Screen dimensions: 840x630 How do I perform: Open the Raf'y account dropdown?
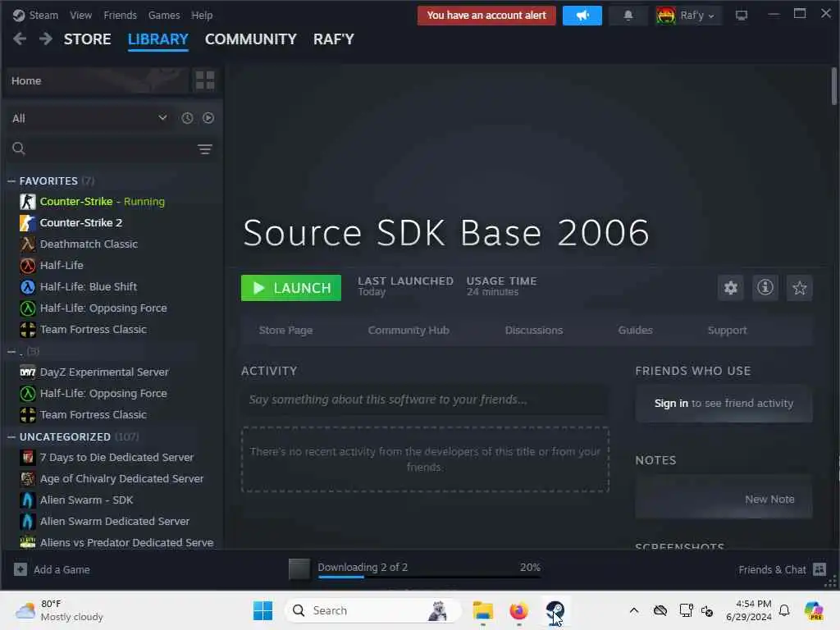pos(688,16)
